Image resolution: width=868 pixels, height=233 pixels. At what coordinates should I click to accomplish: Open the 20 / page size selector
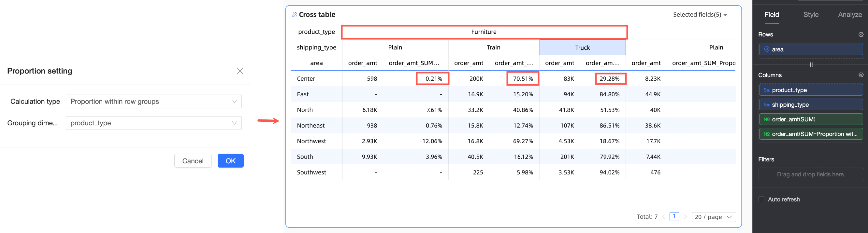[x=713, y=217]
